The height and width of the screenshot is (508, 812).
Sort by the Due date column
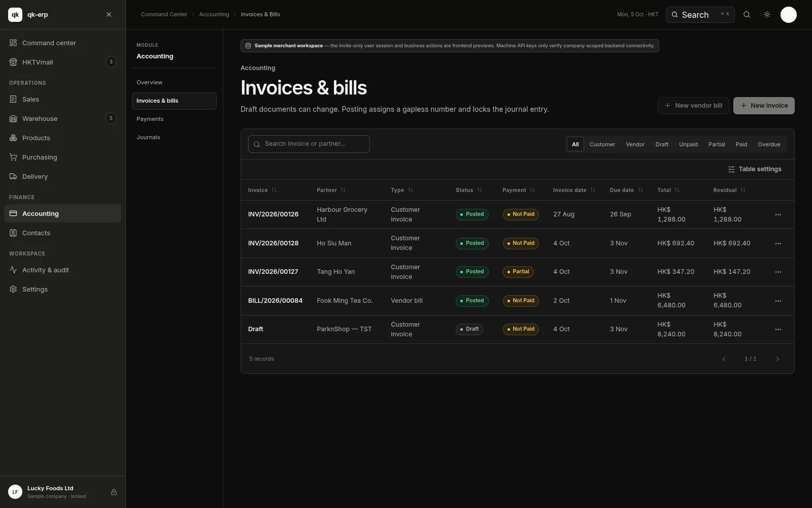click(x=626, y=190)
